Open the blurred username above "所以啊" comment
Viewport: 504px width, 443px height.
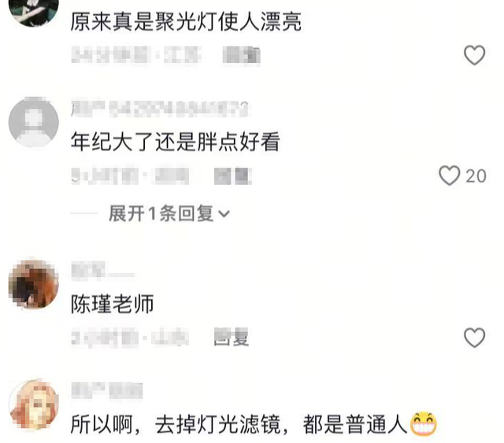[107, 390]
